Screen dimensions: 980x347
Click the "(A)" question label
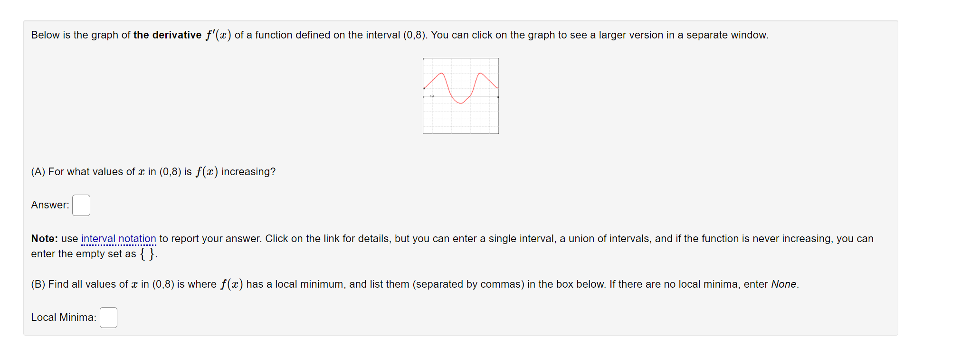tap(38, 172)
